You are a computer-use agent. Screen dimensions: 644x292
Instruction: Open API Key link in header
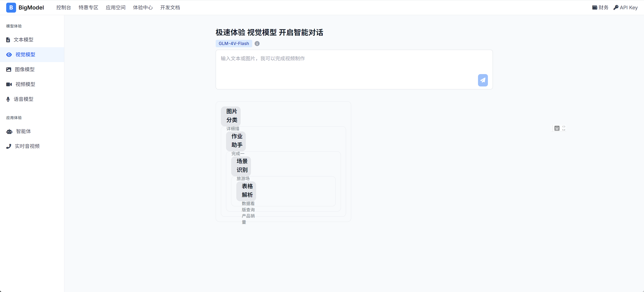pos(625,7)
